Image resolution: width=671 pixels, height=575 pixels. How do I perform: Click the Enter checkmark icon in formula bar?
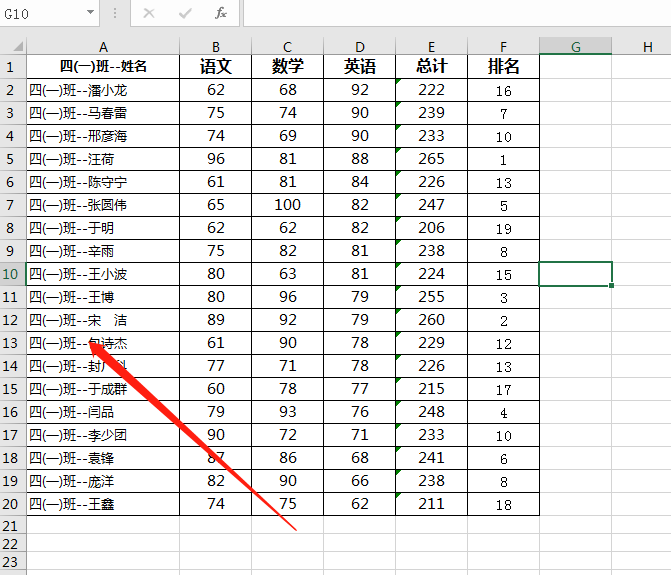[185, 13]
